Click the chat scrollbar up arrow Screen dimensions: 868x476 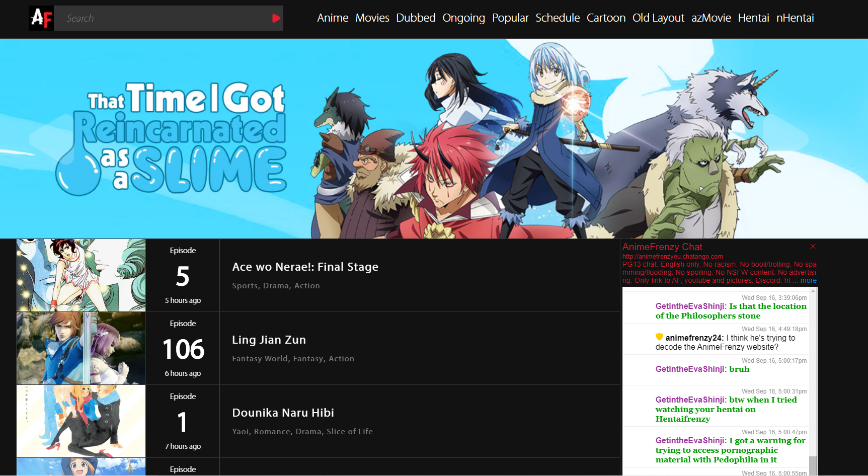(x=813, y=291)
